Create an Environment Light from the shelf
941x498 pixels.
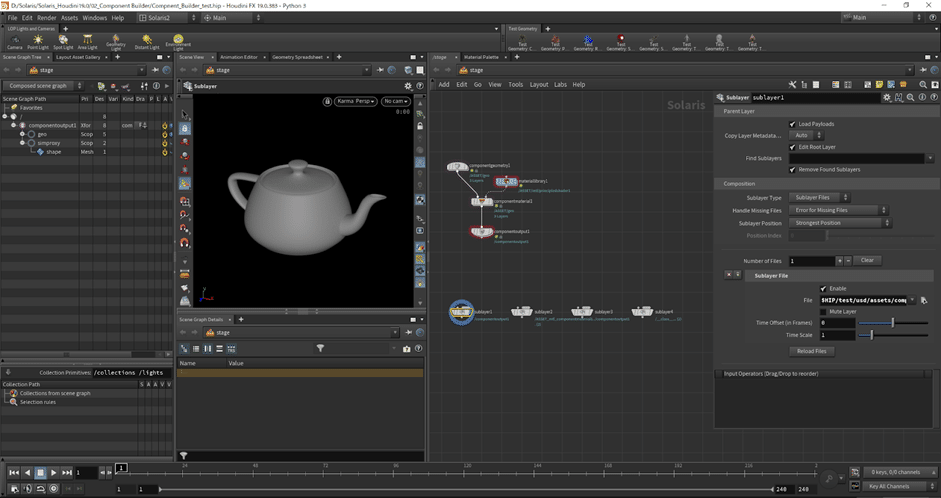[177, 41]
